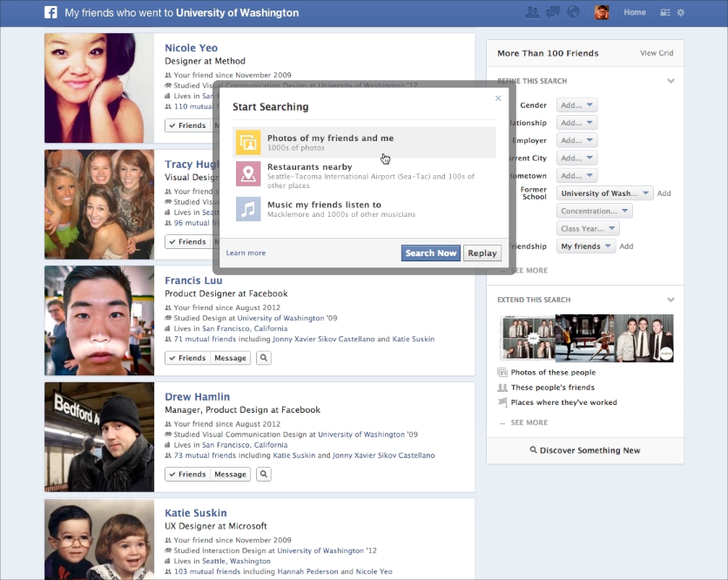Open the settings gear icon

click(681, 12)
